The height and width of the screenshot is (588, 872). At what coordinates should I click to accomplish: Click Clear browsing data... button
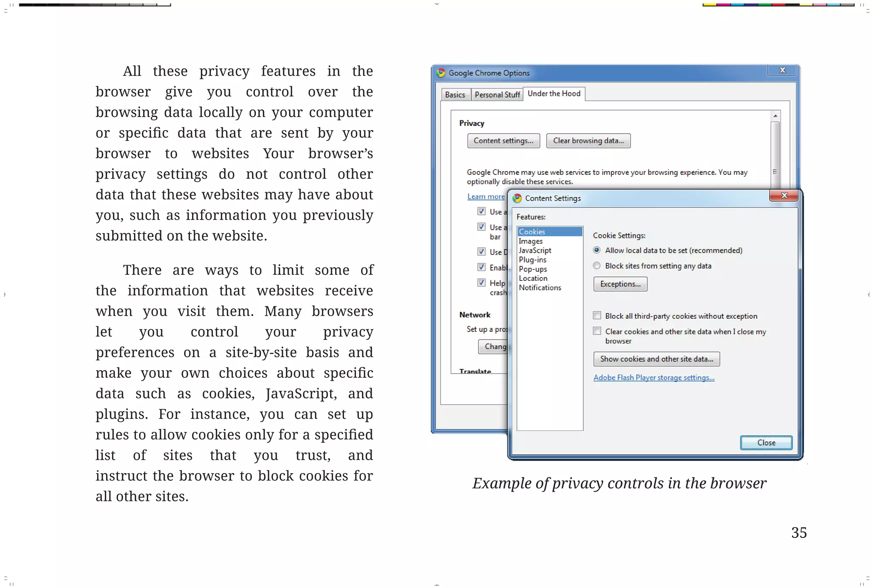click(x=588, y=141)
